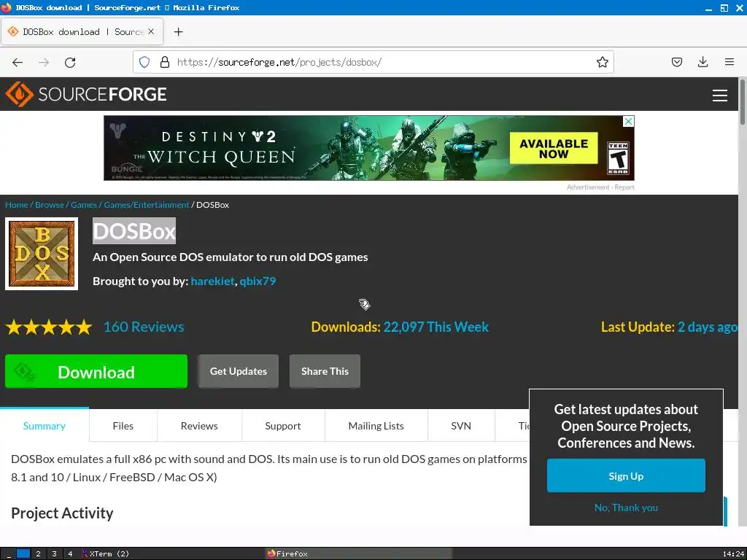Select the DOSBox project title heading
The height and width of the screenshot is (560, 747).
134,231
